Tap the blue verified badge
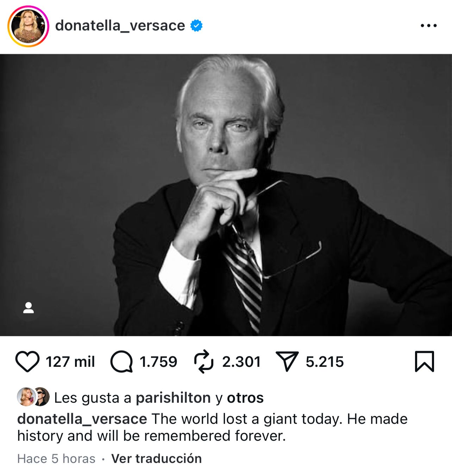This screenshot has height=476, width=452. pyautogui.click(x=196, y=26)
